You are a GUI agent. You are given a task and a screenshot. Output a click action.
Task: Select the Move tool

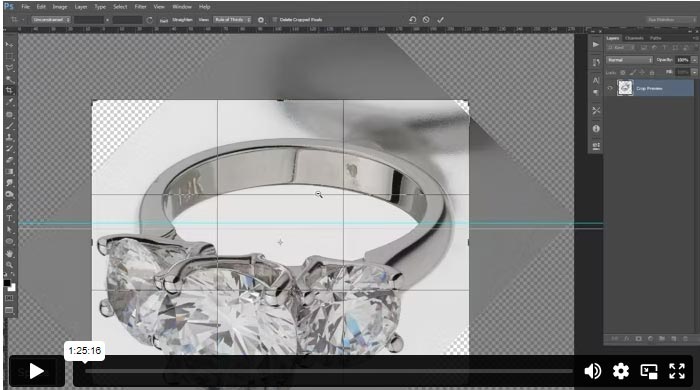tap(9, 45)
